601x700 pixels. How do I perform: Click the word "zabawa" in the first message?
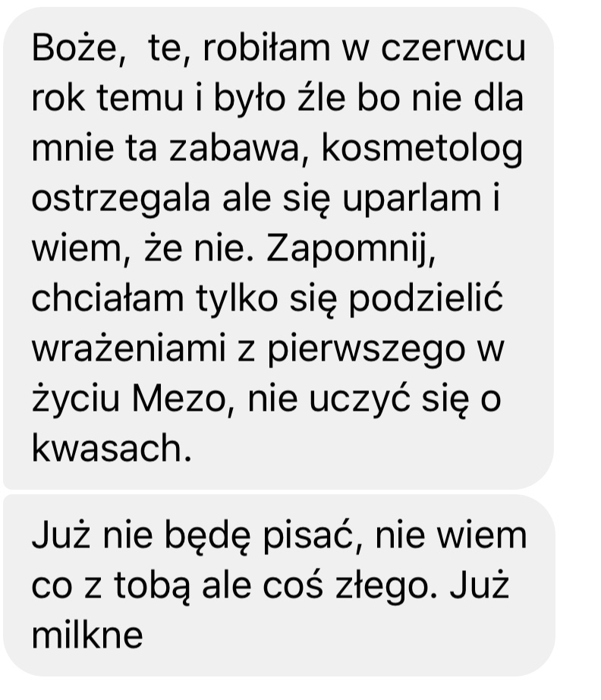pyautogui.click(x=232, y=149)
